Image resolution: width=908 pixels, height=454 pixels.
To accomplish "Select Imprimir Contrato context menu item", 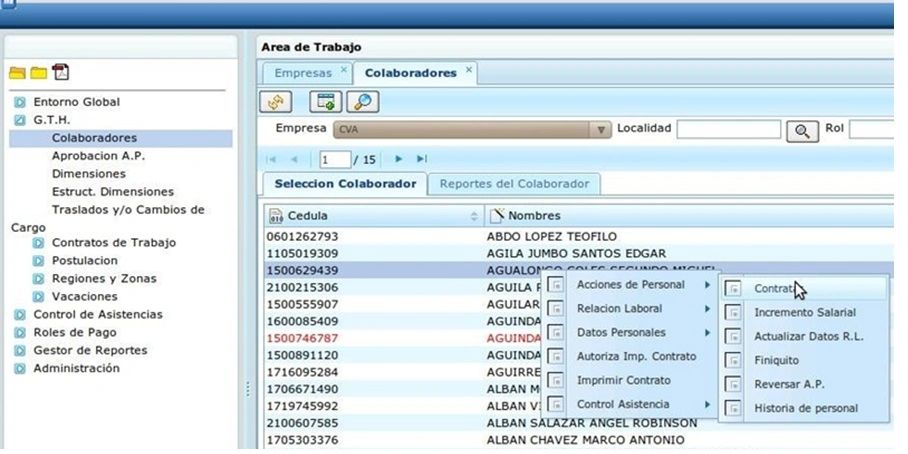I will click(630, 380).
